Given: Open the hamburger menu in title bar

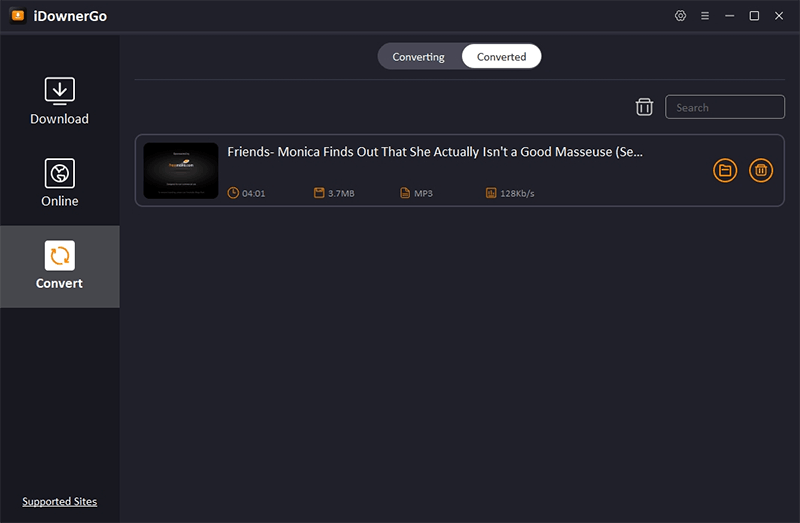Looking at the screenshot, I should (x=705, y=16).
